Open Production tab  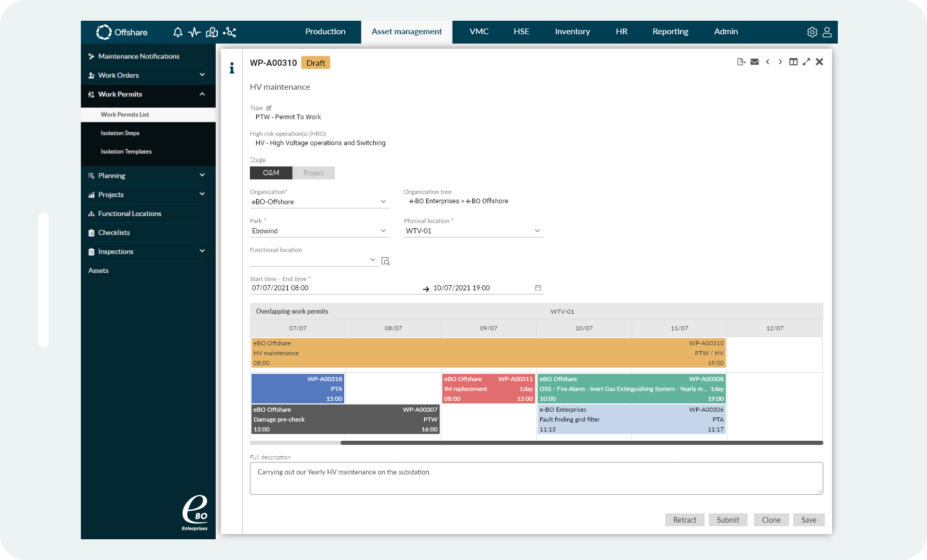click(x=325, y=32)
